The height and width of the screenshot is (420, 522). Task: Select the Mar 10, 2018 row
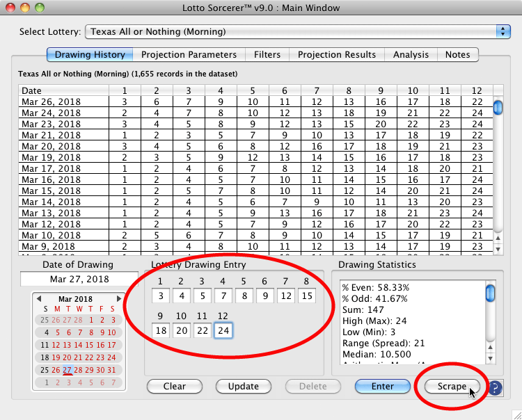tap(255, 236)
